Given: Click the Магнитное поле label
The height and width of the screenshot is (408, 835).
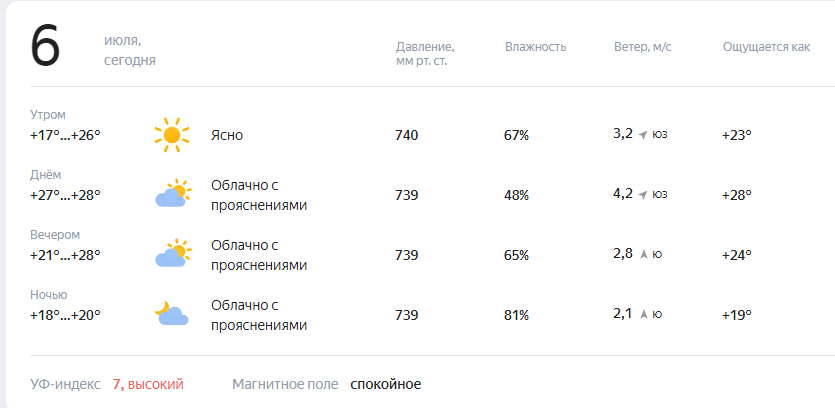Looking at the screenshot, I should [x=285, y=384].
